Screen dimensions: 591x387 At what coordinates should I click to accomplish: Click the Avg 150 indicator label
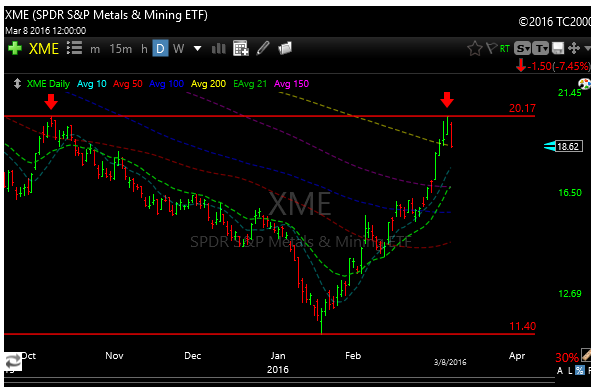[x=291, y=84]
